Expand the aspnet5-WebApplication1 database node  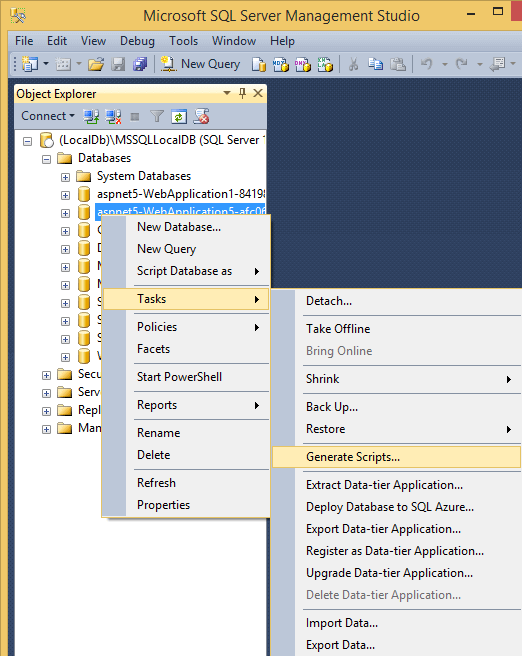pyautogui.click(x=65, y=195)
